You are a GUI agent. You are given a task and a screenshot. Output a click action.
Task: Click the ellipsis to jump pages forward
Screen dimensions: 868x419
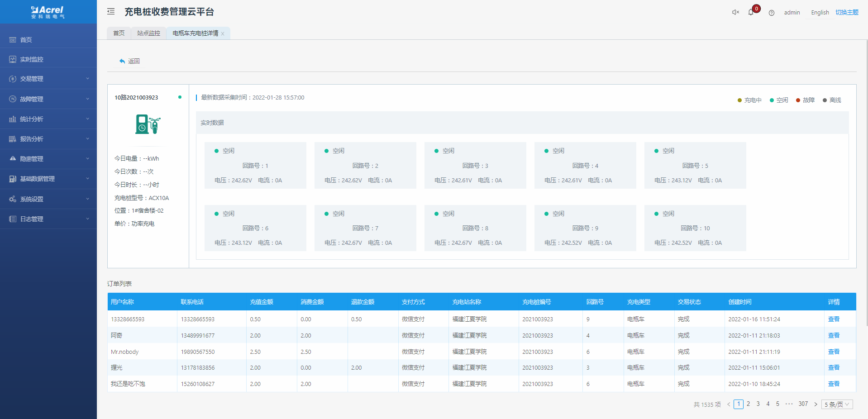[789, 404]
